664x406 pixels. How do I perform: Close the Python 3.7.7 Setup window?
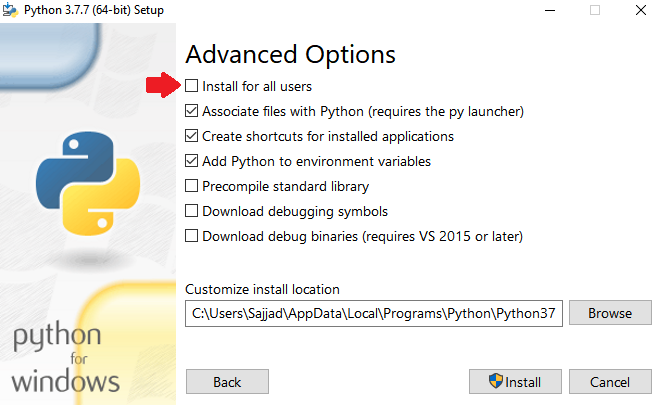pyautogui.click(x=641, y=10)
